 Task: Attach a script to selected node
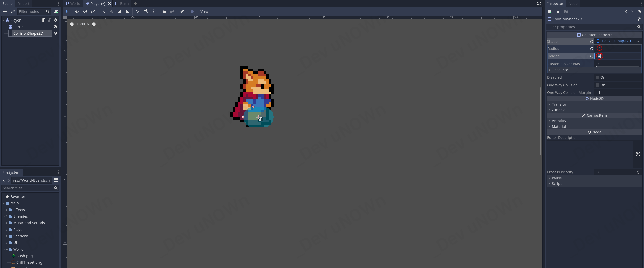56,12
